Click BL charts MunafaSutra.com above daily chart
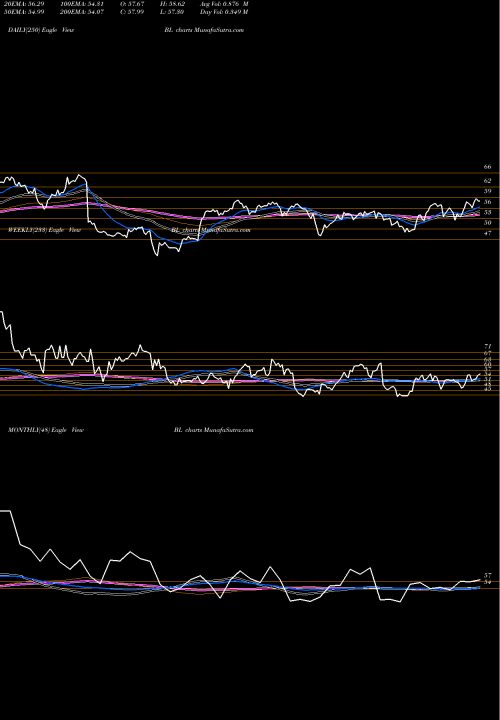The image size is (500, 720). coord(204,30)
